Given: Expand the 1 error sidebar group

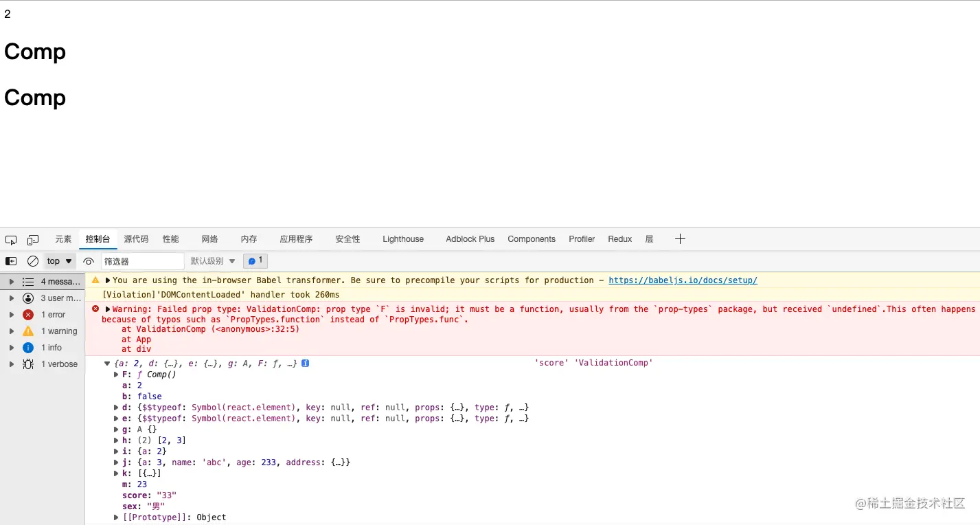Looking at the screenshot, I should (11, 315).
